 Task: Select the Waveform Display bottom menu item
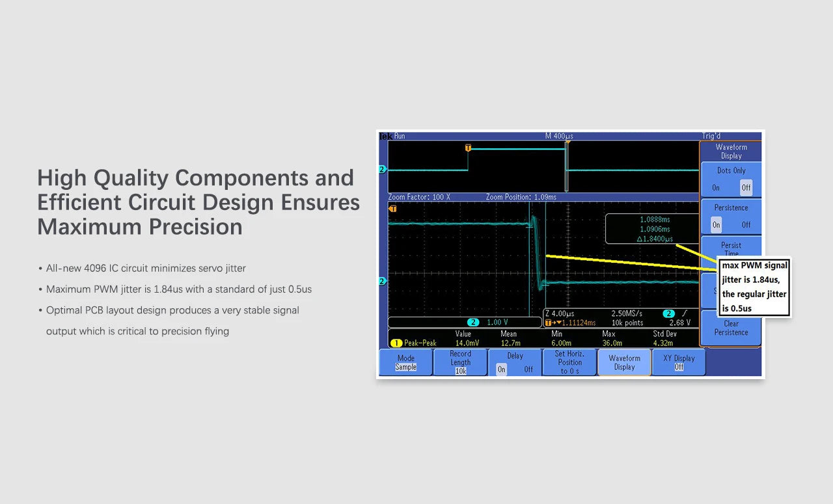pyautogui.click(x=624, y=362)
